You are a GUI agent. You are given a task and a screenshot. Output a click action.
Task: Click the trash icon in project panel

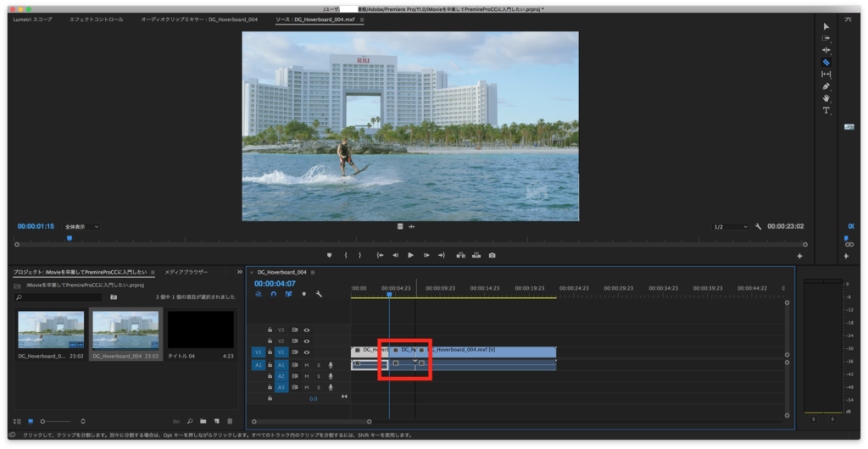tap(230, 421)
